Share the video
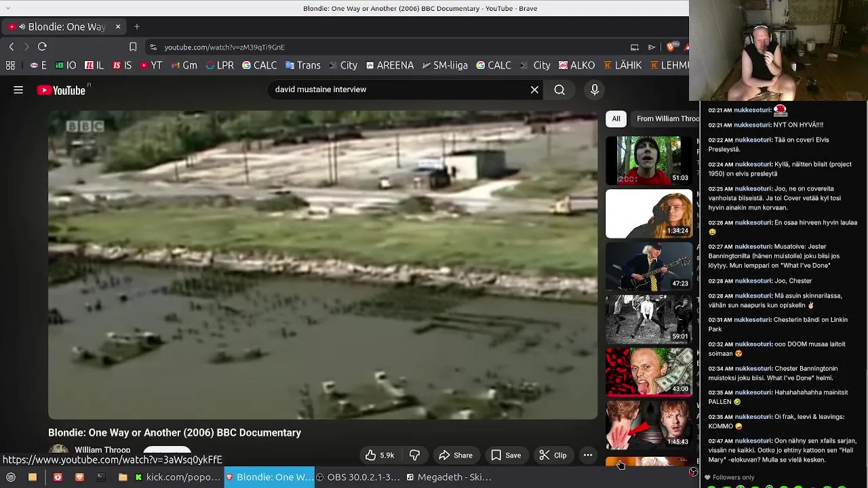 click(456, 455)
